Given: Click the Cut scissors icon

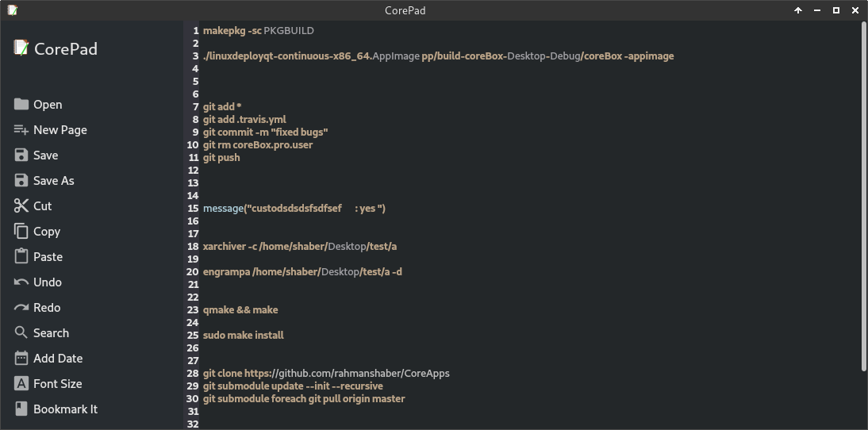Looking at the screenshot, I should coord(21,205).
